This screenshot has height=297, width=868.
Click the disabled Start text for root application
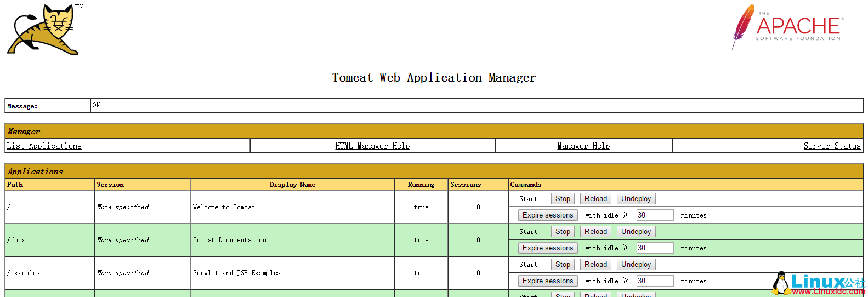tap(528, 199)
